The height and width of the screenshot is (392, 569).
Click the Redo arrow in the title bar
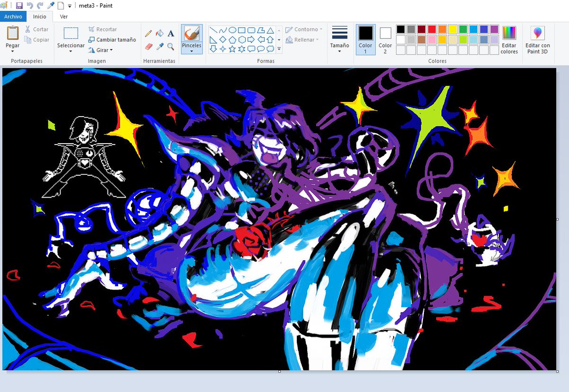[40, 6]
